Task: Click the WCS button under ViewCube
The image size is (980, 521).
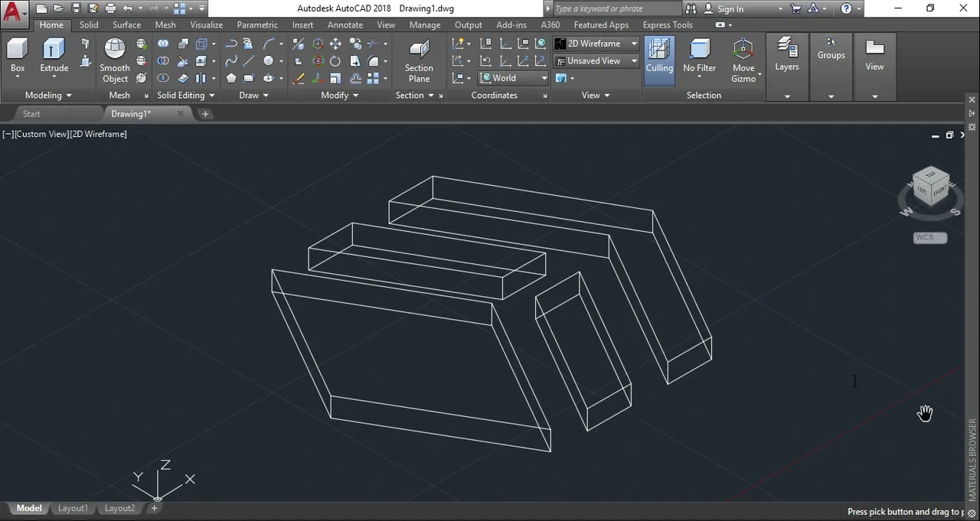Action: (929, 238)
